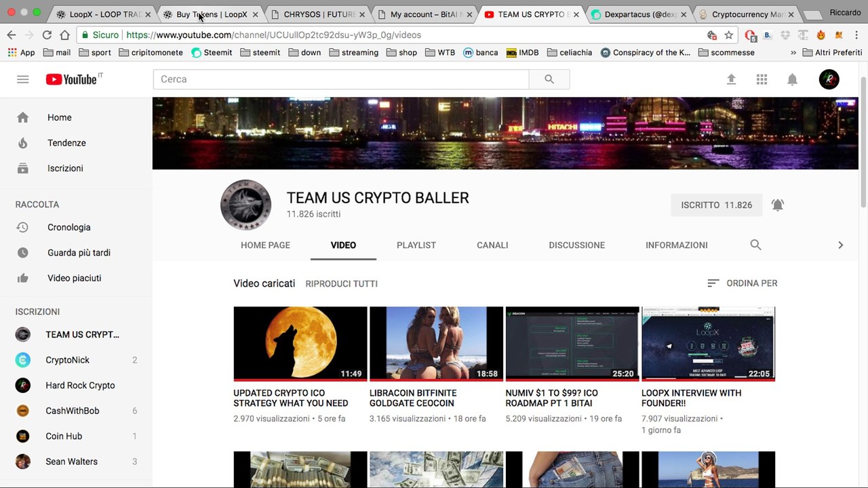Open the LOOPX INTERVIEW video thumbnail
This screenshot has width=868, height=488.
click(708, 344)
